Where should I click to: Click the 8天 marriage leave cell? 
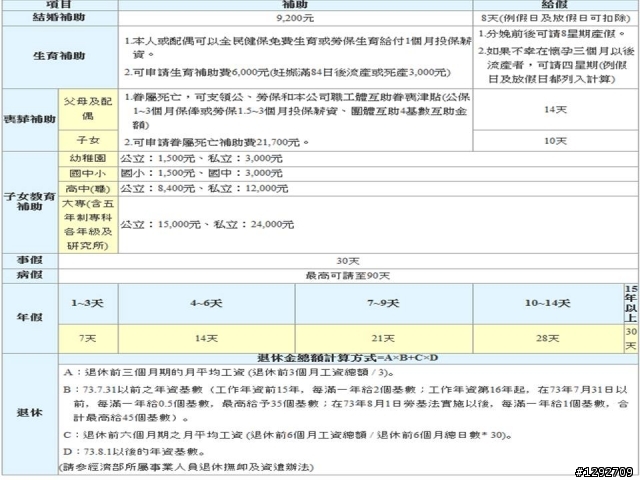pyautogui.click(x=556, y=18)
